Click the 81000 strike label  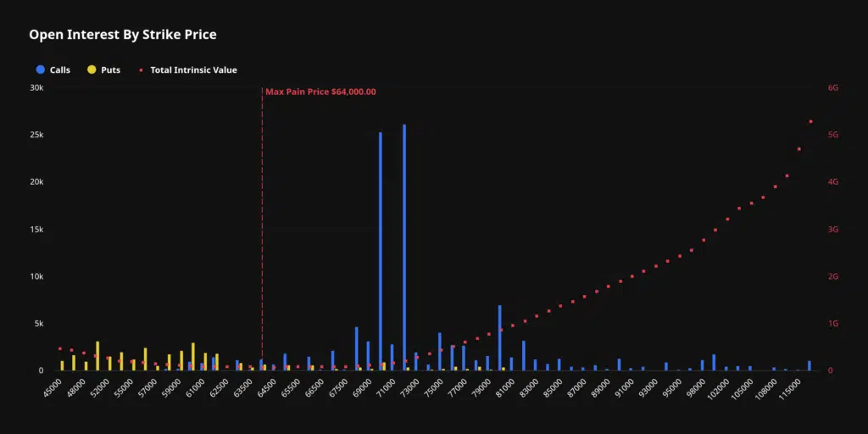pos(507,387)
